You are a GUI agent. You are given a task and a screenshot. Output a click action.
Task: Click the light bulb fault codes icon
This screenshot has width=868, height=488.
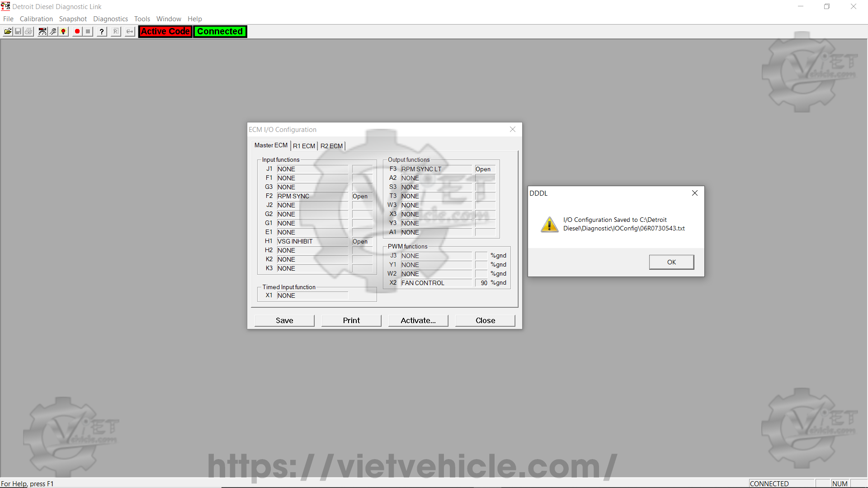63,31
